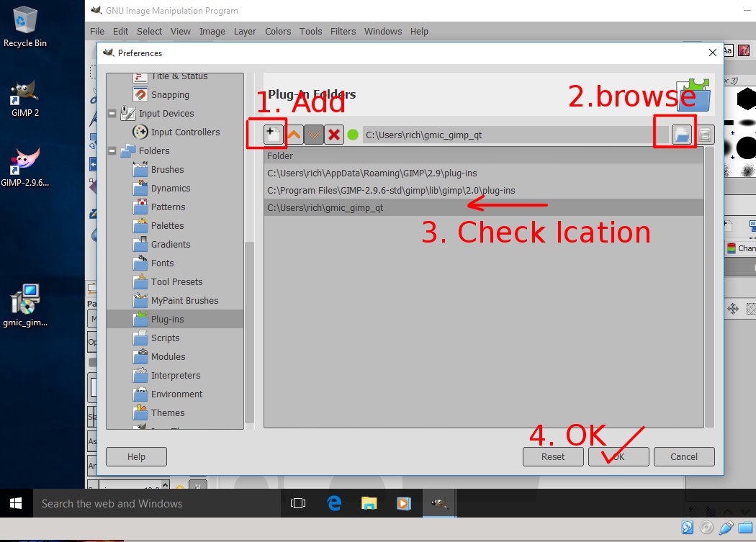Viewport: 756px width, 542px height.
Task: Open the folder browse dialog button
Action: [x=681, y=135]
